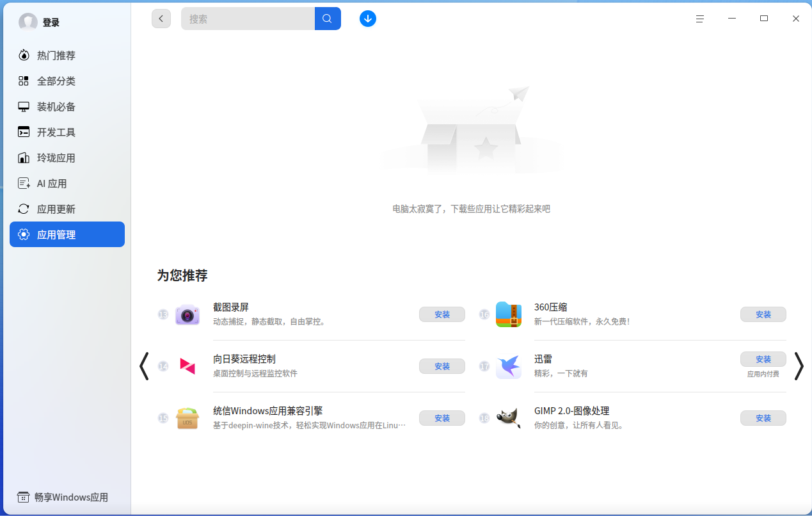Open 应用更新 updates page
This screenshot has height=516, width=812.
67,209
